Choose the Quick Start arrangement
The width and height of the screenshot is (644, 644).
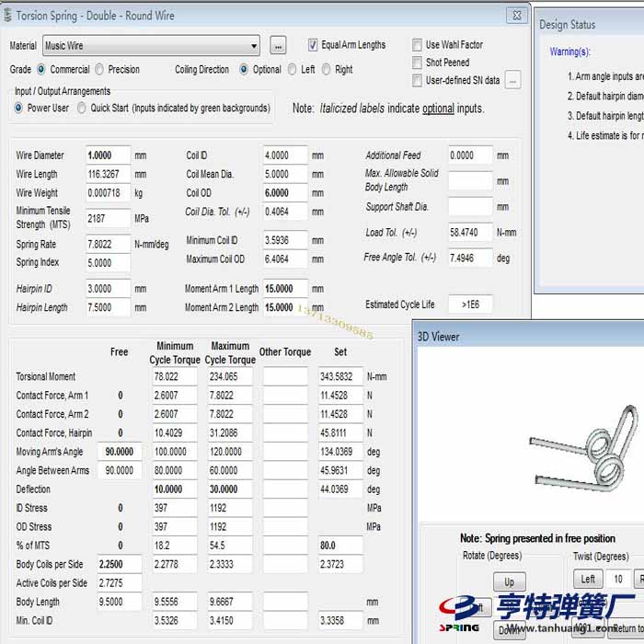(82, 108)
